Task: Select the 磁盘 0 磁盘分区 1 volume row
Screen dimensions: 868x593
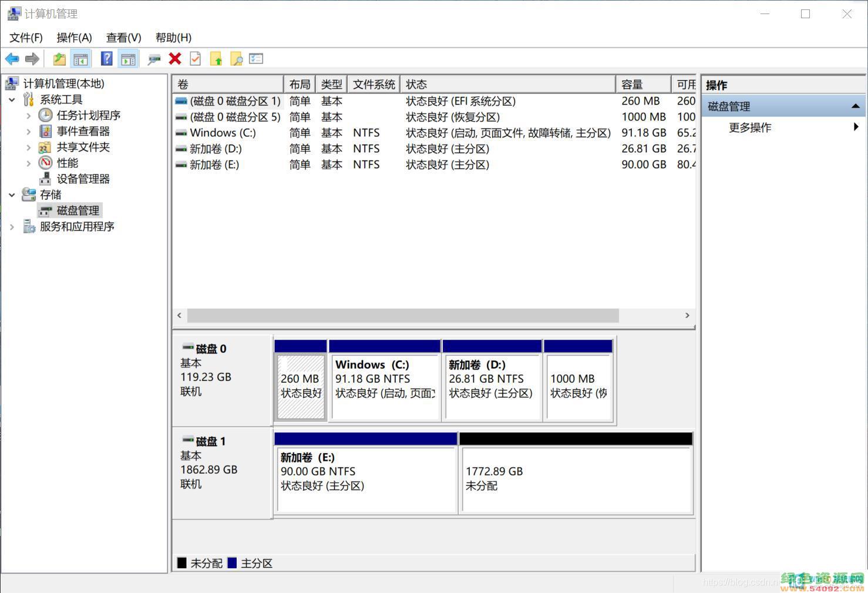Action: (x=434, y=101)
